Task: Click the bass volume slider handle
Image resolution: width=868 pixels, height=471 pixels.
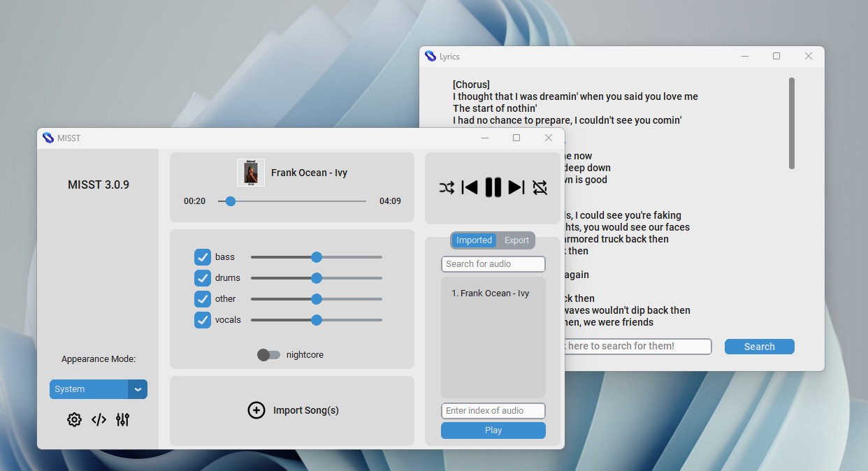Action: pyautogui.click(x=317, y=257)
